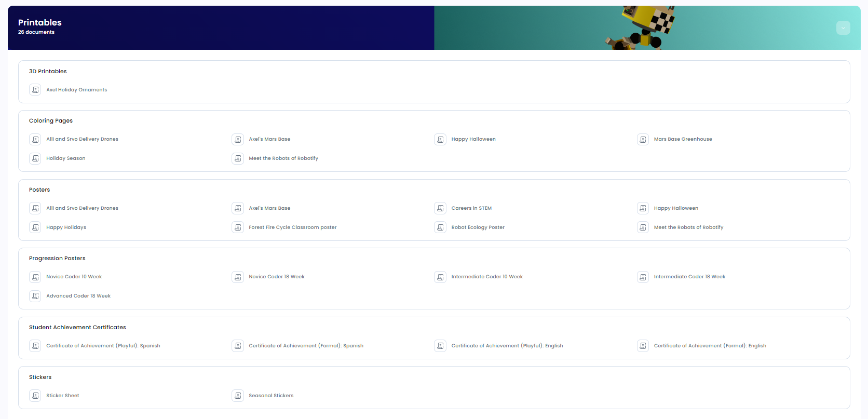Click the icon beside Axel's Mars Base in Coloring Pages
The width and height of the screenshot is (868, 419).
[238, 139]
